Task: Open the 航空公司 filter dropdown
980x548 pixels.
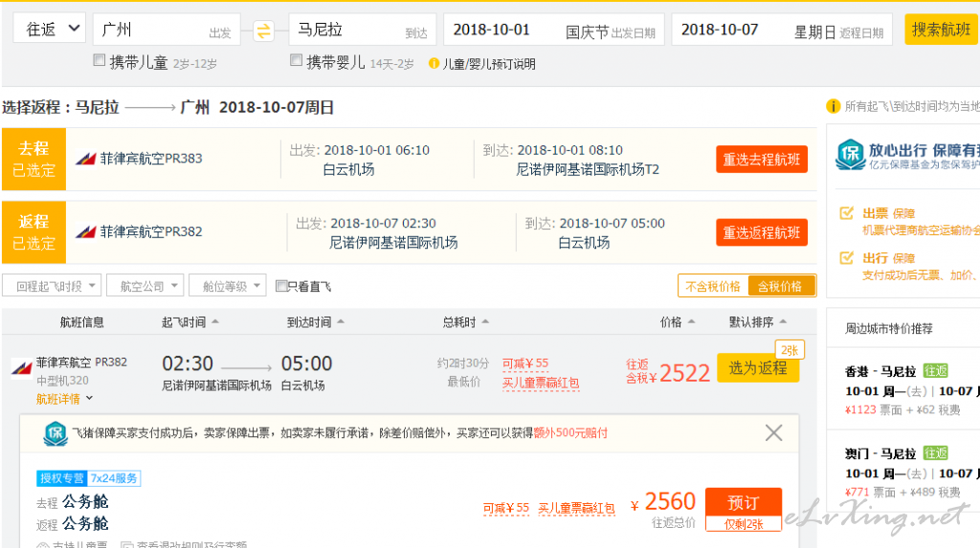Action: (x=145, y=286)
